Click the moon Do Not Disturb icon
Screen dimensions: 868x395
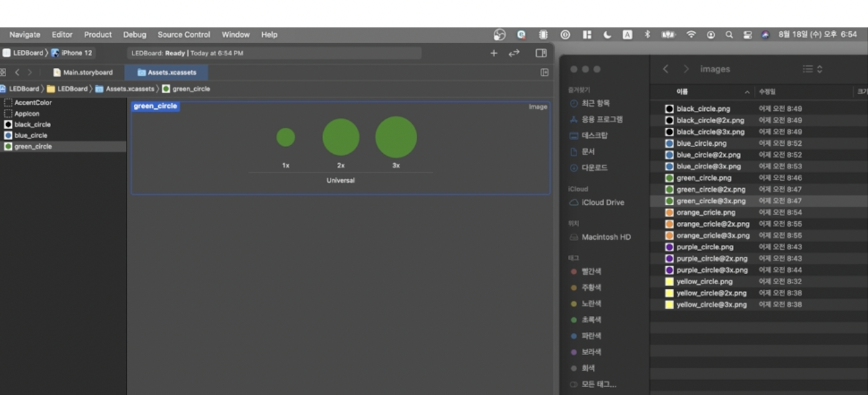[x=608, y=35]
